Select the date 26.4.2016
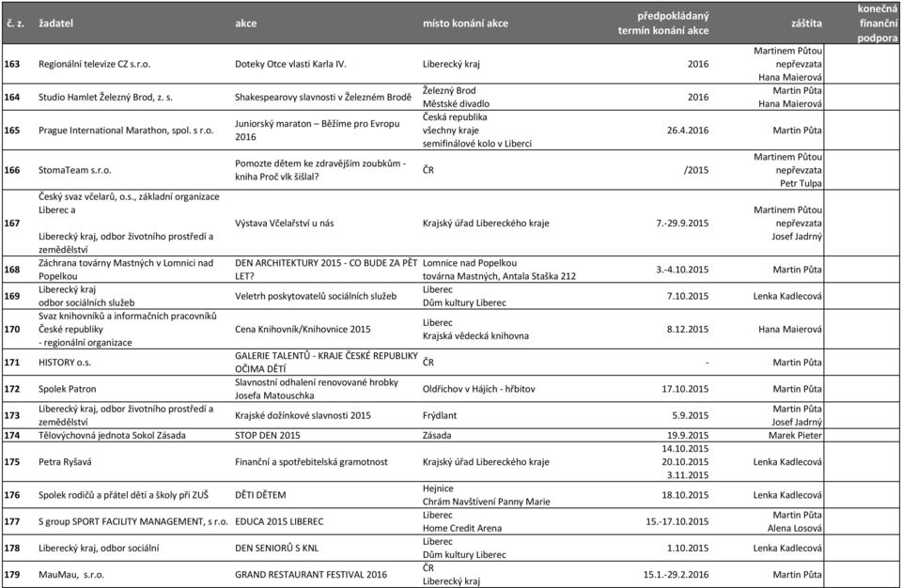 688,131
